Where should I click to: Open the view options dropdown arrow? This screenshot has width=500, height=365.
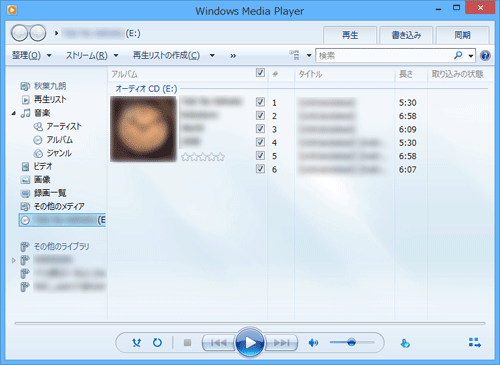(x=309, y=55)
